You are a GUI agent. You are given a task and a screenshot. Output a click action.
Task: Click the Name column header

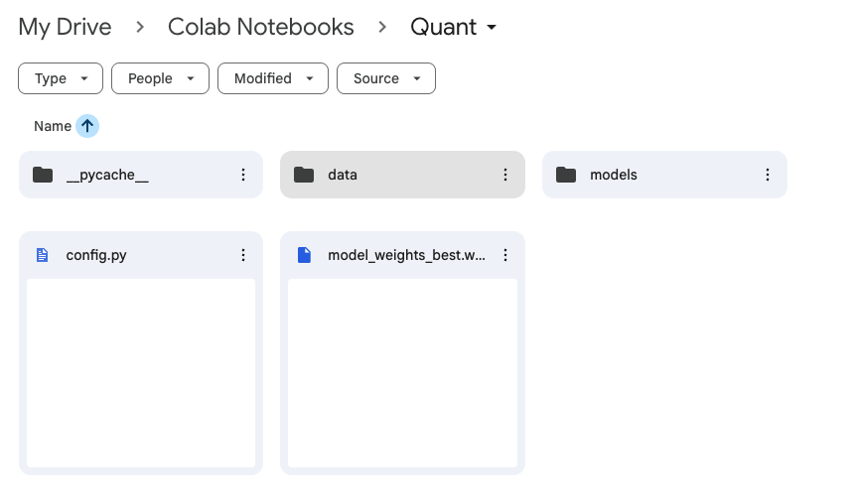[53, 126]
